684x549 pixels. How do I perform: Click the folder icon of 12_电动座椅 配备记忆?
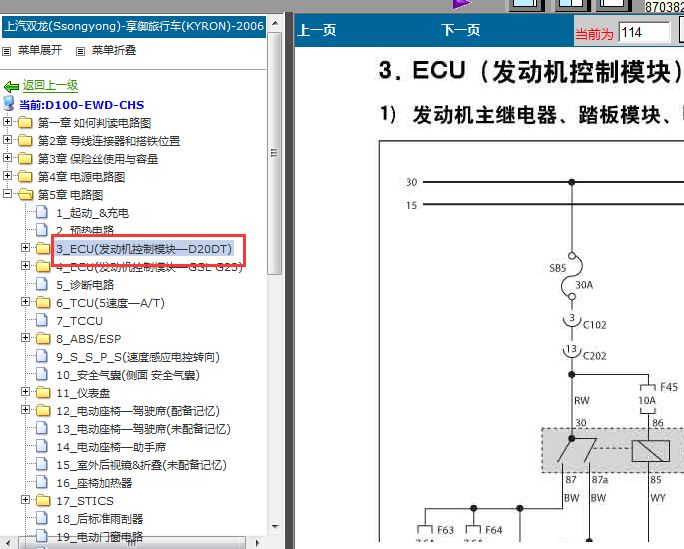(43, 410)
